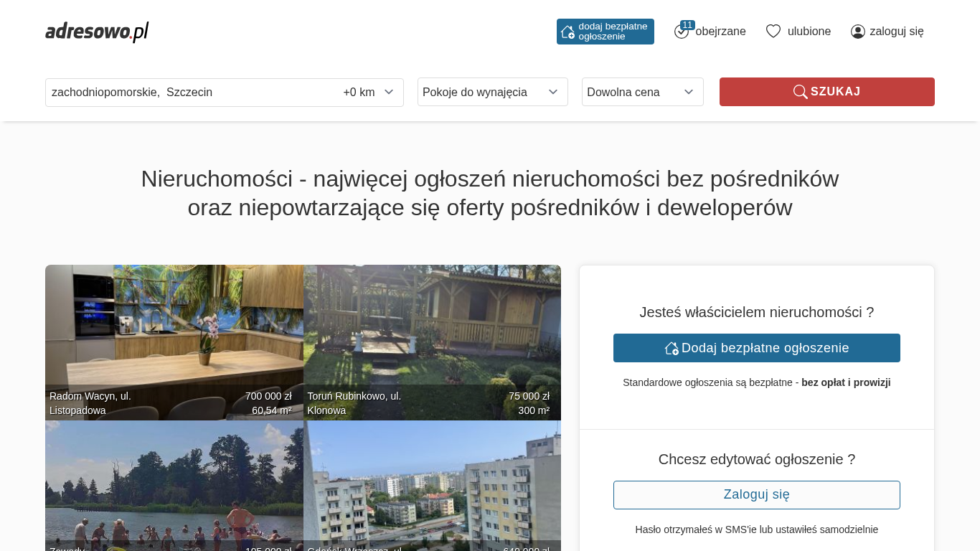Viewport: 980px width, 551px height.
Task: Click the heart favorites icon
Action: pos(773,31)
